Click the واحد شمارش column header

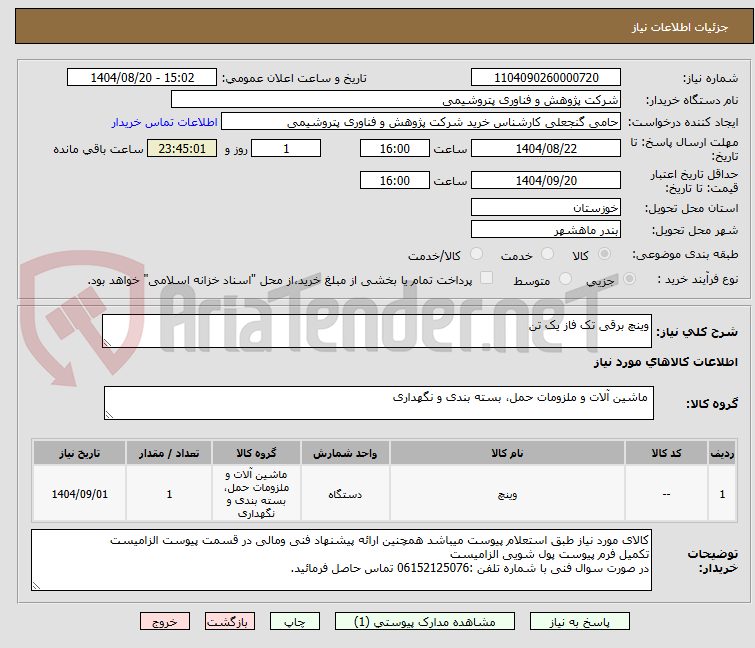tap(345, 453)
